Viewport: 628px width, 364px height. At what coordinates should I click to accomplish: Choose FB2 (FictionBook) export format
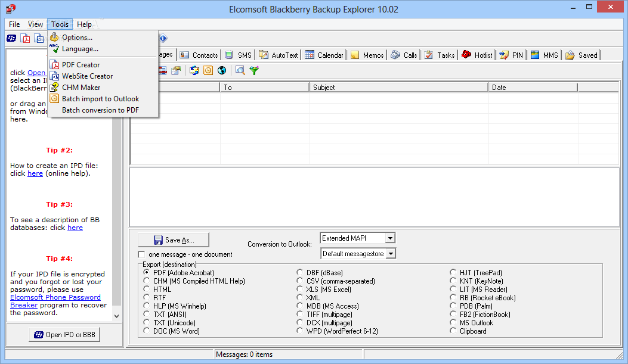pos(453,314)
